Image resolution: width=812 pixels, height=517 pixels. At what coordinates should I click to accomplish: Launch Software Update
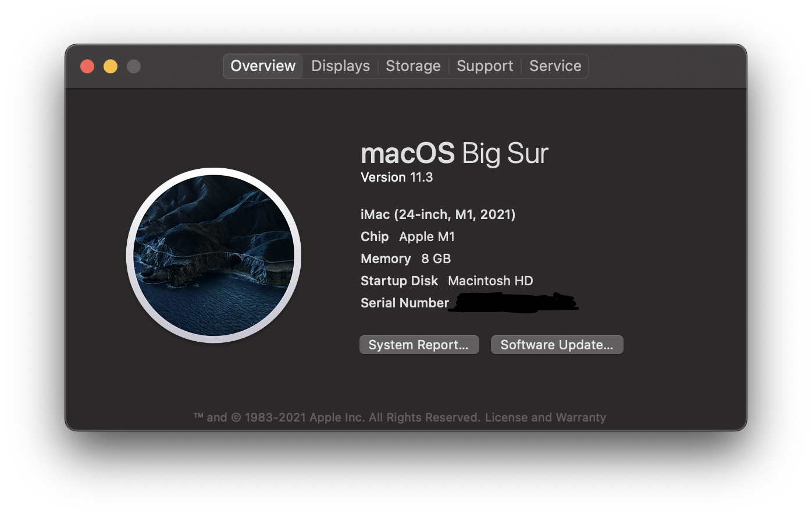(557, 345)
